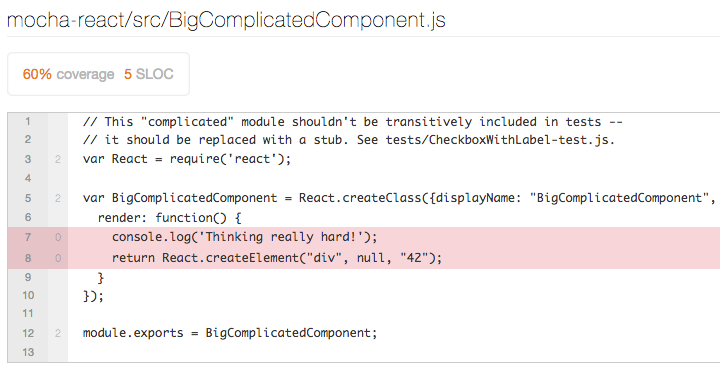The image size is (720, 370).
Task: Click uncovered console.log line of code
Action: [244, 237]
